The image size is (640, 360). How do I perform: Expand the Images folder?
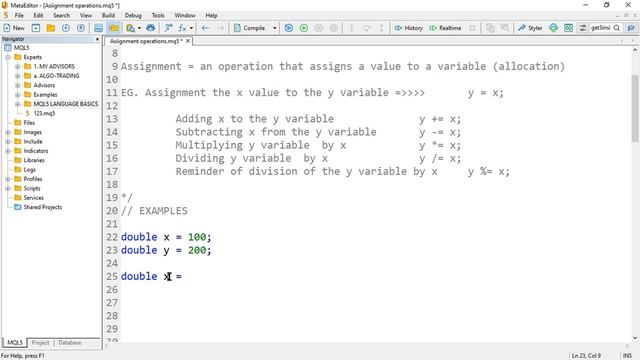tap(8, 132)
